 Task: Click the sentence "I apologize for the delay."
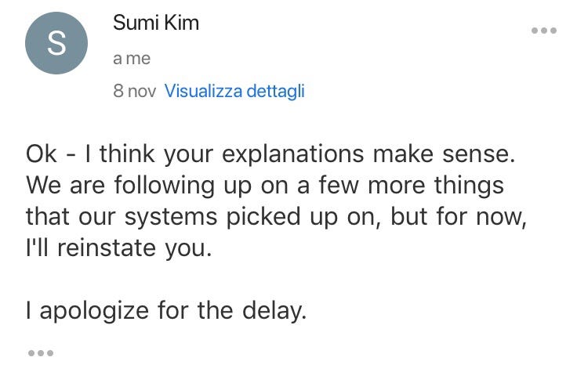pyautogui.click(x=166, y=311)
